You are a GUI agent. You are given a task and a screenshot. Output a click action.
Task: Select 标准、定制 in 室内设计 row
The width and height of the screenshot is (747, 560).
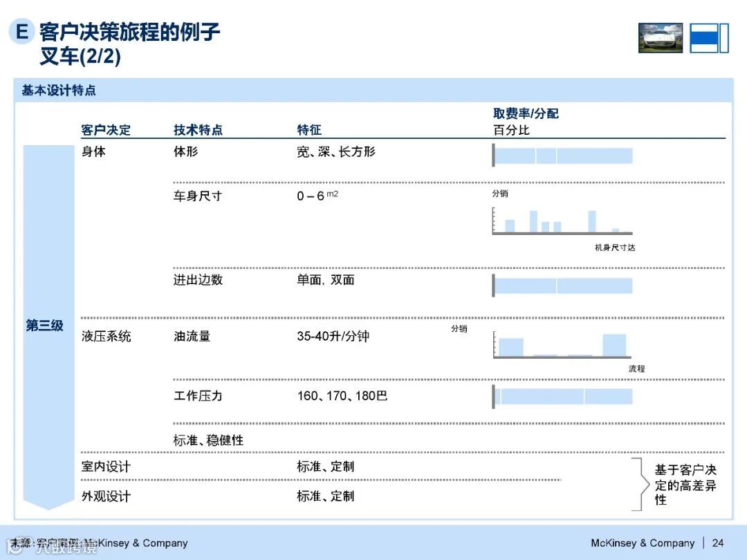325,466
